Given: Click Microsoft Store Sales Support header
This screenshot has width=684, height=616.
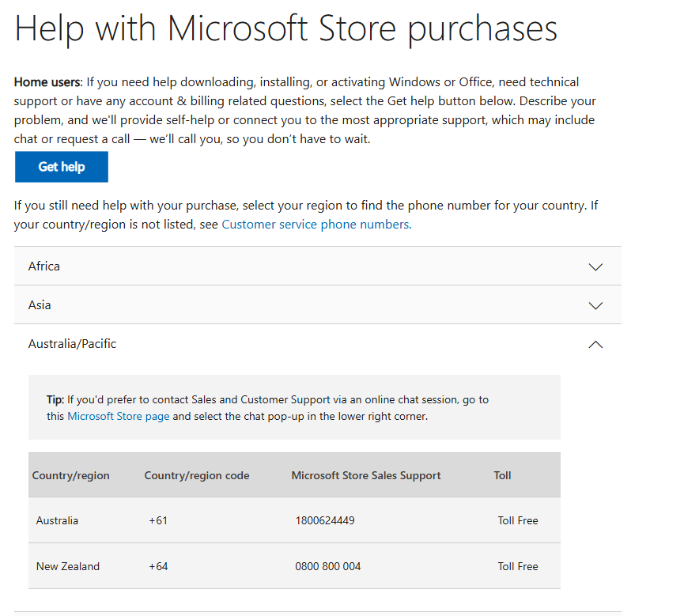Looking at the screenshot, I should pos(366,475).
